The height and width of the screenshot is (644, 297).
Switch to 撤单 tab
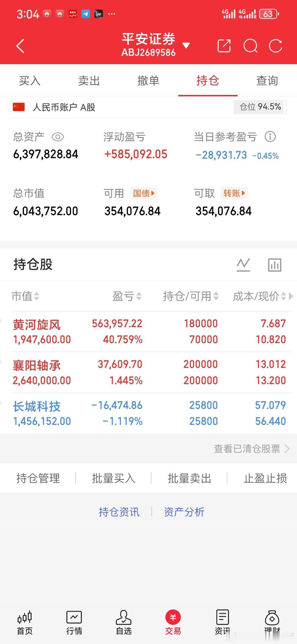tap(148, 81)
